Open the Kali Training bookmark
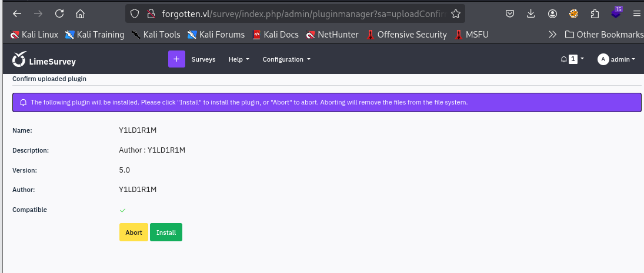This screenshot has height=273, width=644. [x=95, y=35]
